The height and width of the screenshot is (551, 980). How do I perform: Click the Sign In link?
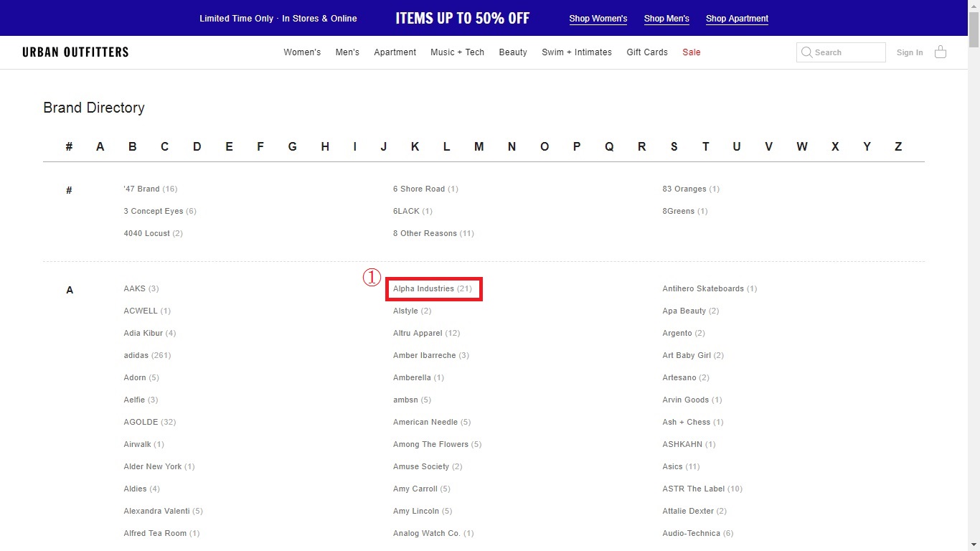click(x=910, y=52)
